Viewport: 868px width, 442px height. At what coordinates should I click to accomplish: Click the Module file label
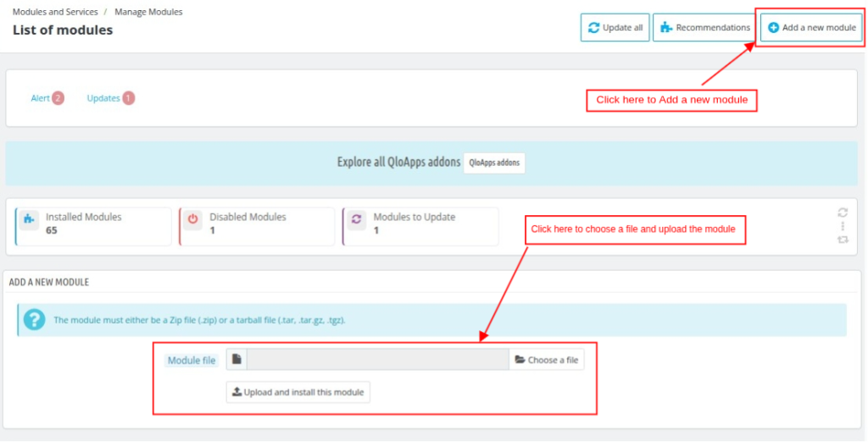pos(192,361)
